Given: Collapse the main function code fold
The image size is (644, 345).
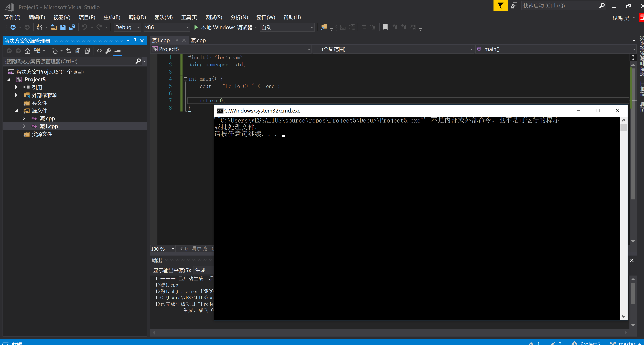Looking at the screenshot, I should 186,79.
